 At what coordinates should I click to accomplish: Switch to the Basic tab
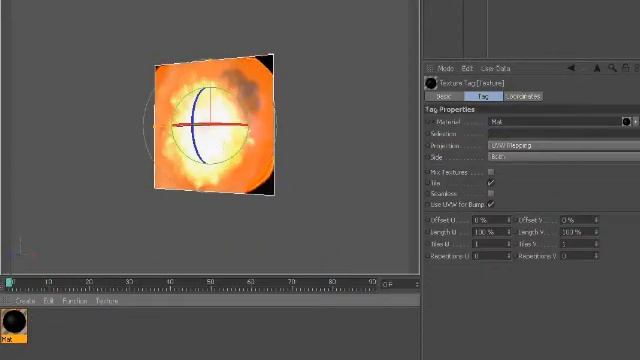tap(444, 96)
